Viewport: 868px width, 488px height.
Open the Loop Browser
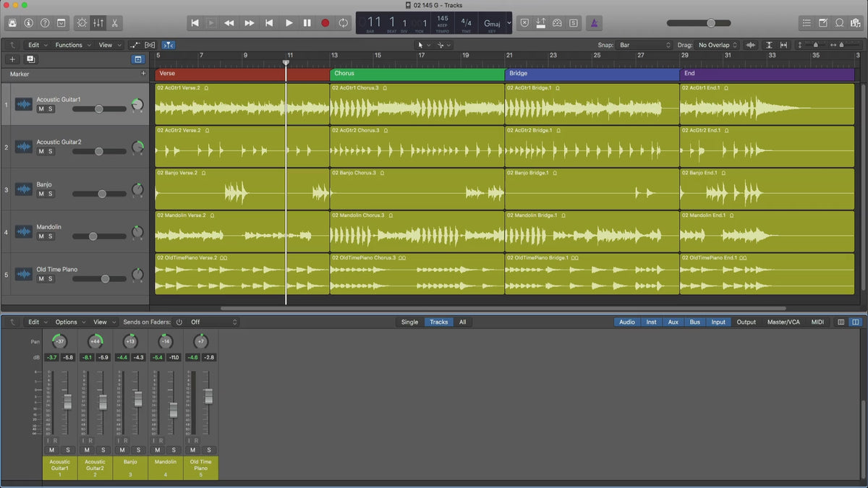click(839, 23)
